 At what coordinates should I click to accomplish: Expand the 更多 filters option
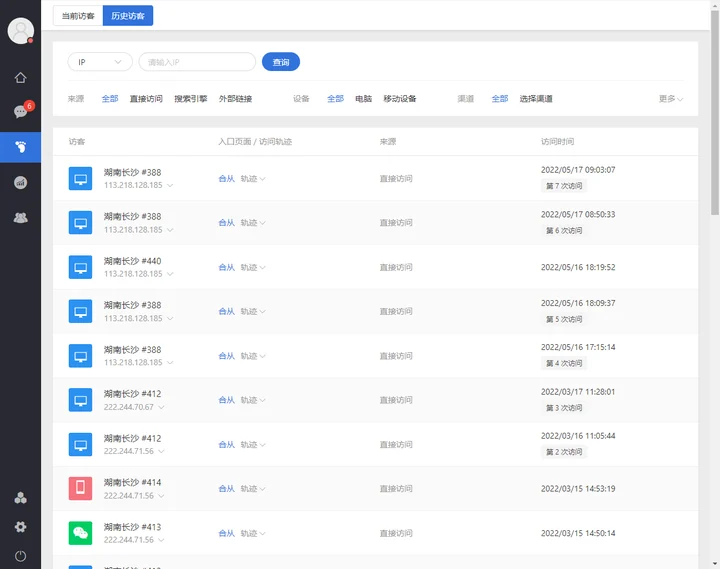coord(671,99)
